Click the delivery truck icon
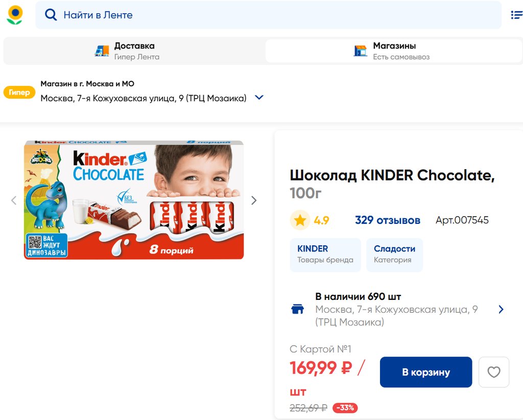This screenshot has width=523, height=420. point(102,51)
